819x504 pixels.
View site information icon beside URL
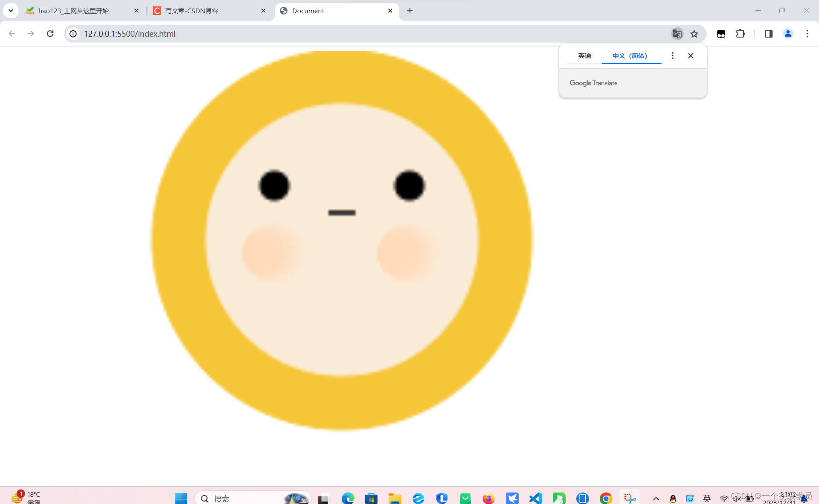pos(73,34)
